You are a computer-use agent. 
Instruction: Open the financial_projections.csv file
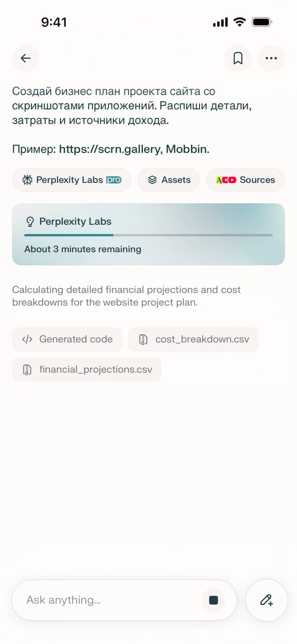pos(87,369)
